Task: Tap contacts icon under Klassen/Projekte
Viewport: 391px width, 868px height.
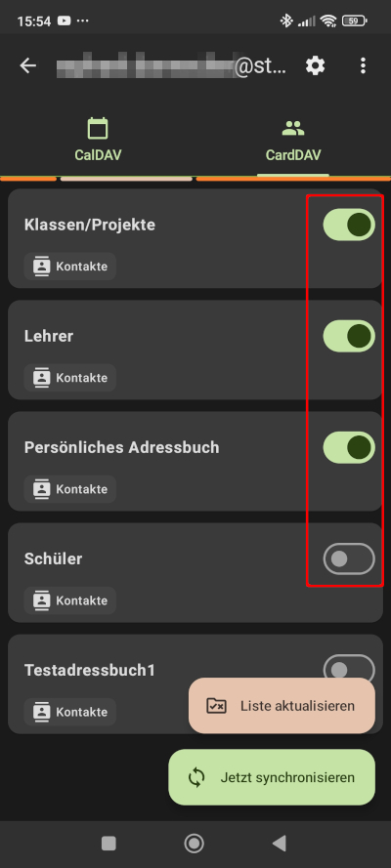Action: pos(41,267)
